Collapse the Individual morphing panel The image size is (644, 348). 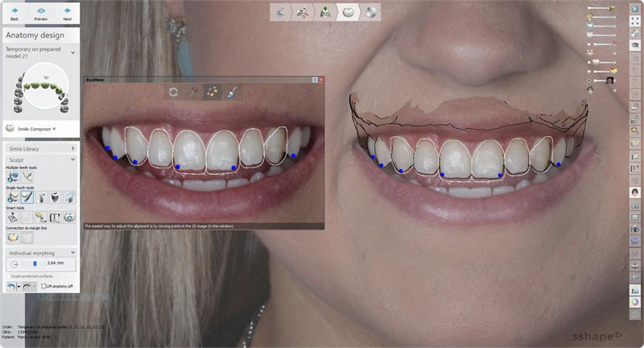(x=73, y=254)
